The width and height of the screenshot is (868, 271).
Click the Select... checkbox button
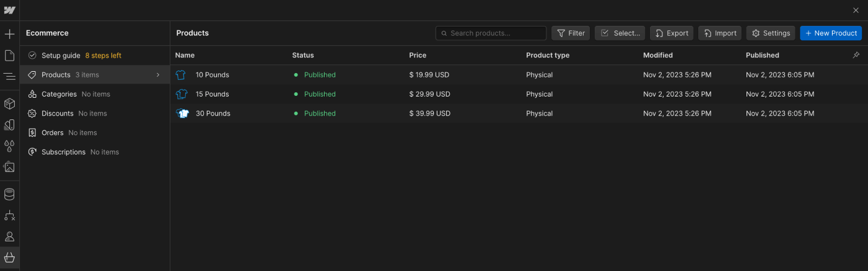click(x=620, y=33)
